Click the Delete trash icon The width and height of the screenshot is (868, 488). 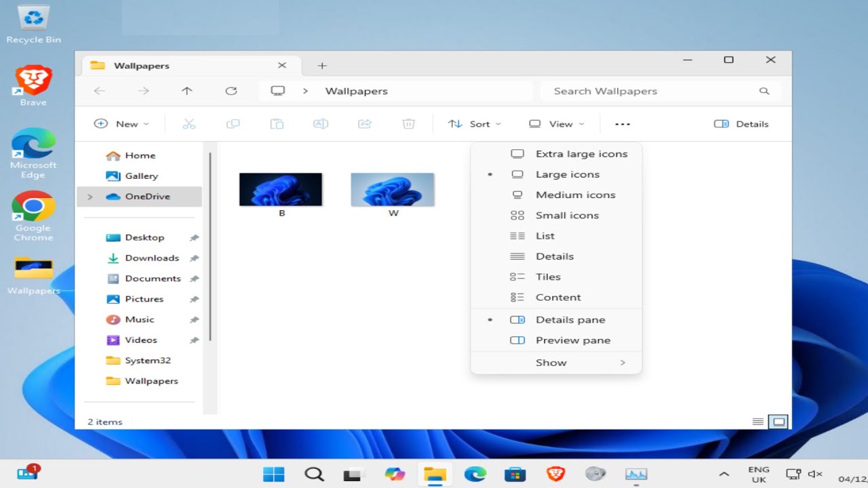(x=408, y=124)
